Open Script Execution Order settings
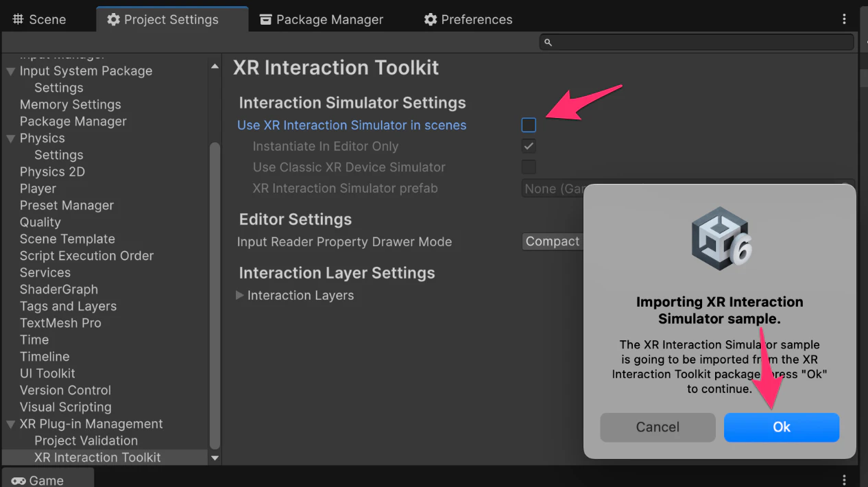The image size is (868, 487). click(x=86, y=256)
